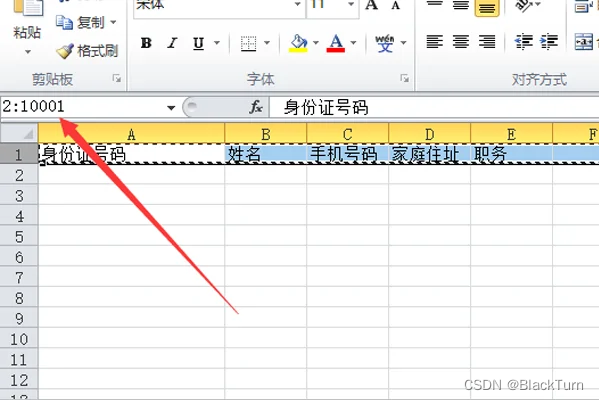The image size is (599, 400).
Task: Expand the Copy (复制) dropdown arrow
Action: pos(113,23)
